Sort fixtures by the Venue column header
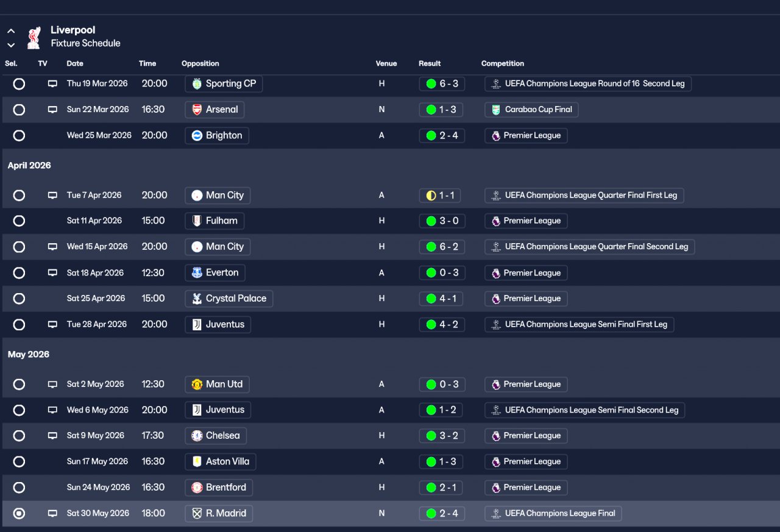780x532 pixels. (386, 63)
